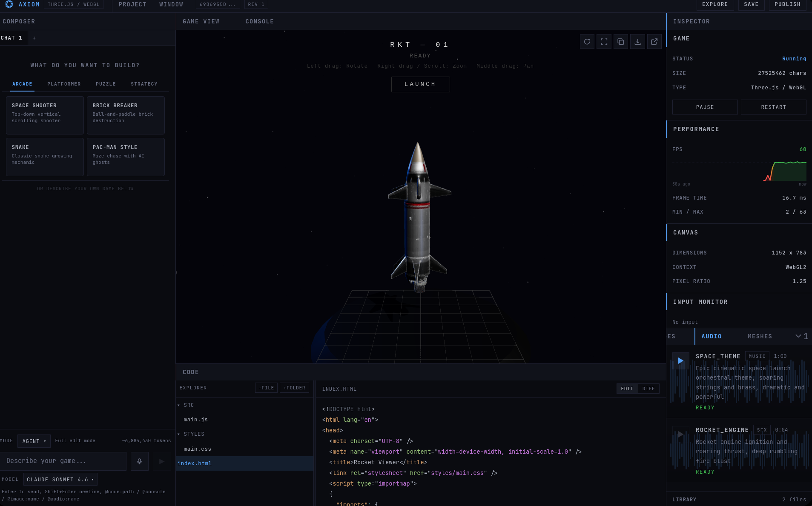The width and height of the screenshot is (812, 506).
Task: Copy the game with duplicate icon
Action: [x=621, y=41]
